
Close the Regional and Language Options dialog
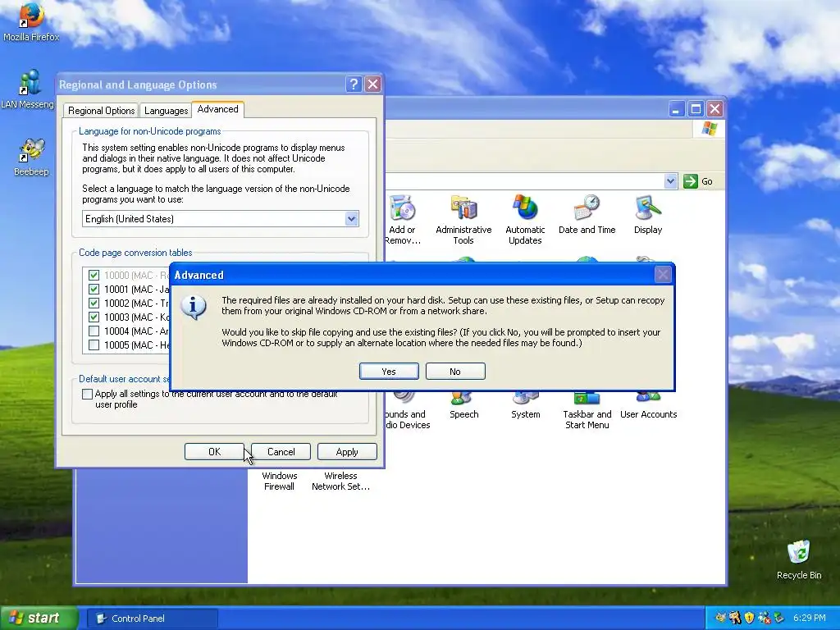[x=373, y=84]
